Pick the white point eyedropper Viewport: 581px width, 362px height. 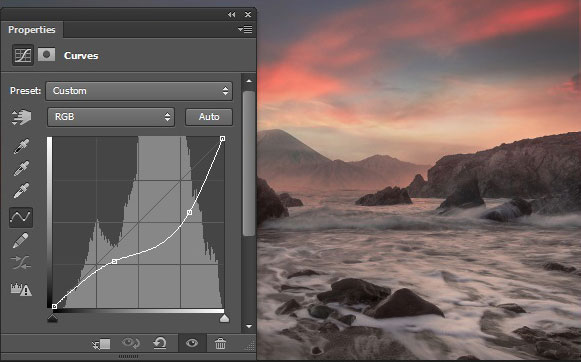click(21, 190)
